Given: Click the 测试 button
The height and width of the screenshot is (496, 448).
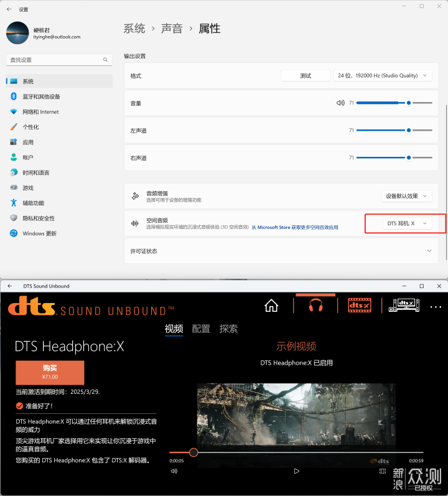Looking at the screenshot, I should click(306, 75).
